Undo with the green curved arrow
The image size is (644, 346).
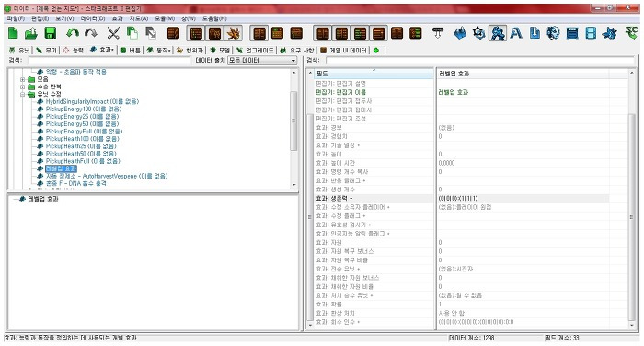click(x=73, y=33)
